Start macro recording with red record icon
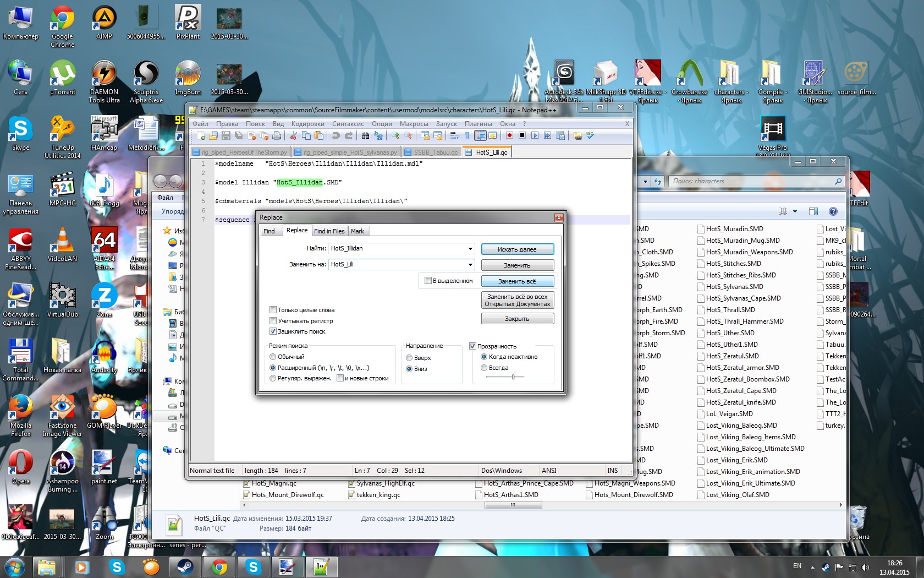Screen dimensions: 924x578 [510, 135]
